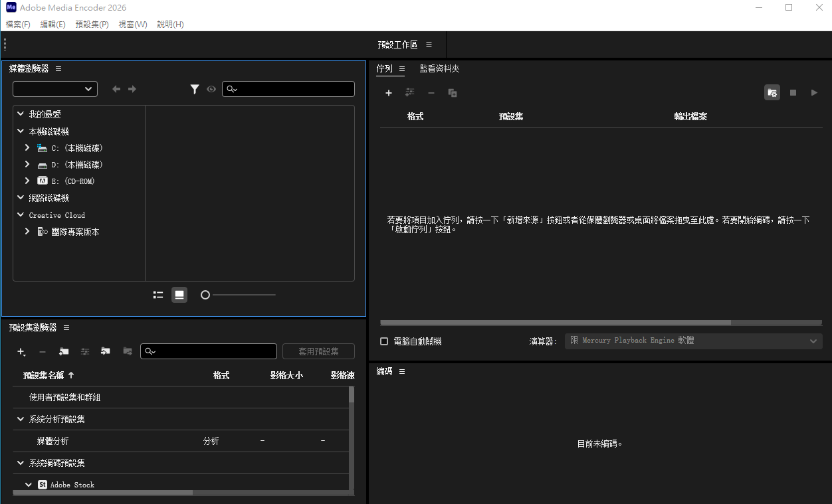Screen dimensions: 832x504
Task: Open the renderer Mercury Playback Engine dropdown
Action: pos(693,341)
